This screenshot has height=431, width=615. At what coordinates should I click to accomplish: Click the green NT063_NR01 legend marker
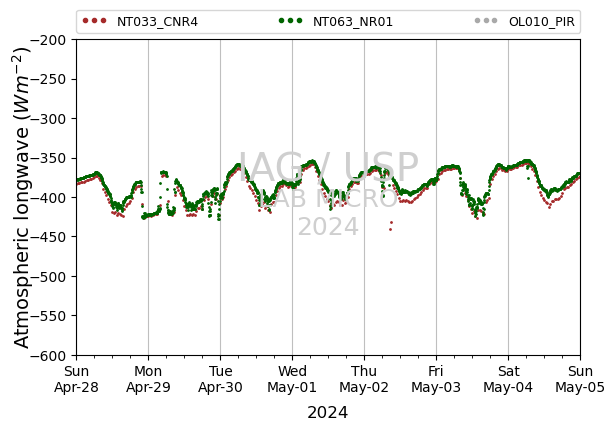pyautogui.click(x=291, y=21)
